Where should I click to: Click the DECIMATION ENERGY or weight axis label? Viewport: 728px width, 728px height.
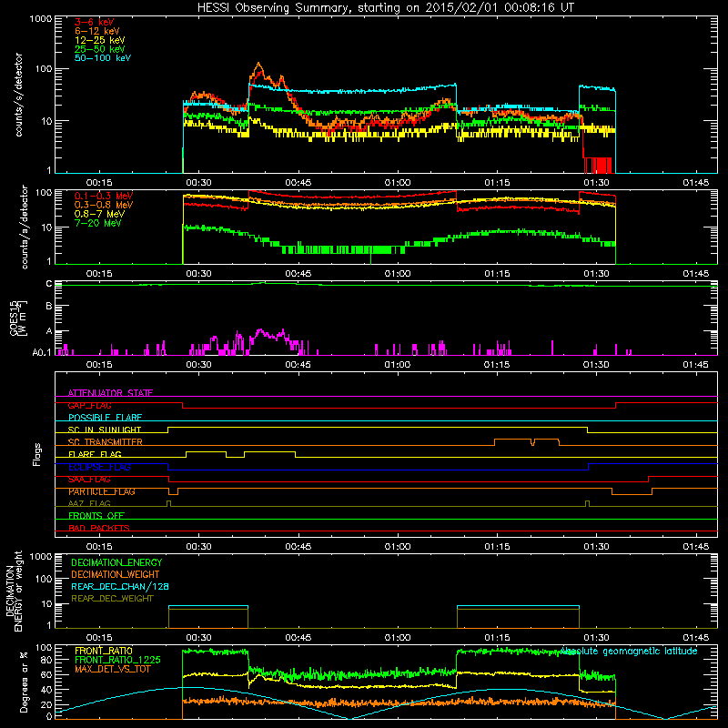pos(14,591)
